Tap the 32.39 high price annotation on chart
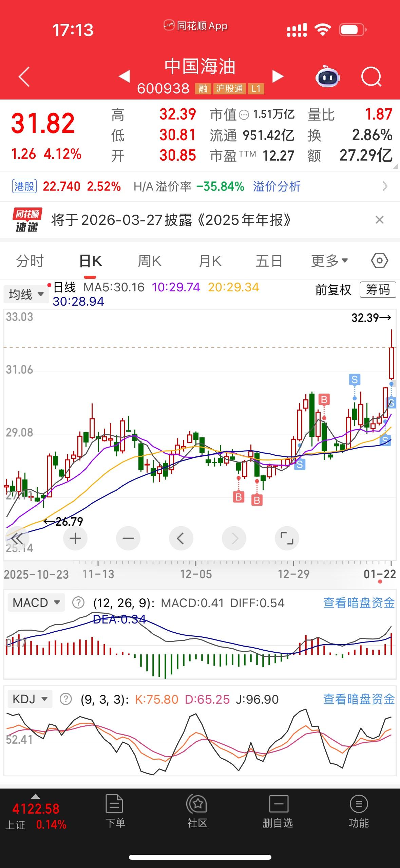The height and width of the screenshot is (868, 400). 371,318
